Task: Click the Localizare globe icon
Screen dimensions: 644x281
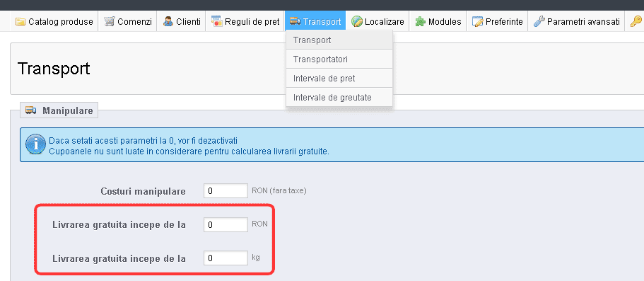Action: click(x=356, y=21)
